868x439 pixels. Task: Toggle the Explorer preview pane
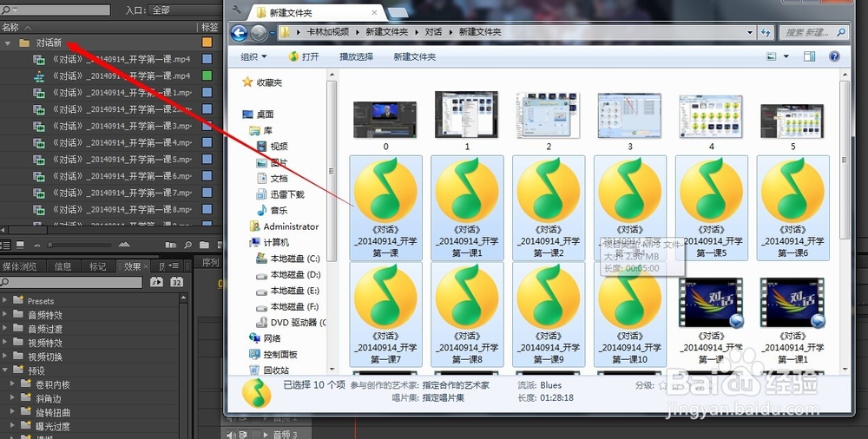click(x=809, y=56)
